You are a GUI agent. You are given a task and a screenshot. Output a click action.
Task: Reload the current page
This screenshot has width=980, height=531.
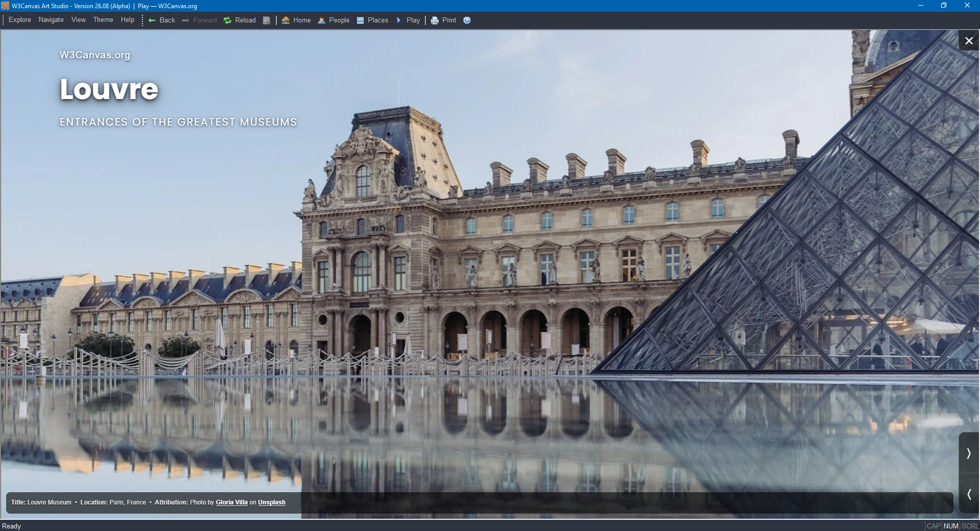pos(240,20)
